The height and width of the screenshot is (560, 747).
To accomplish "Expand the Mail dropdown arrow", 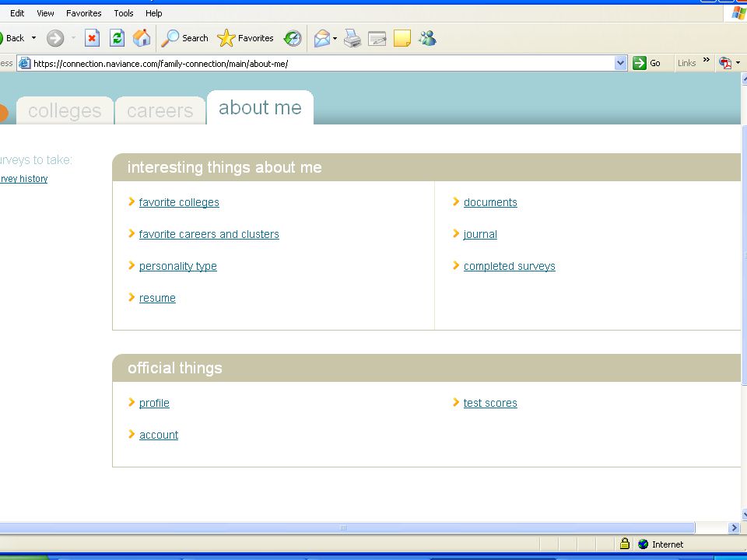I will [335, 38].
